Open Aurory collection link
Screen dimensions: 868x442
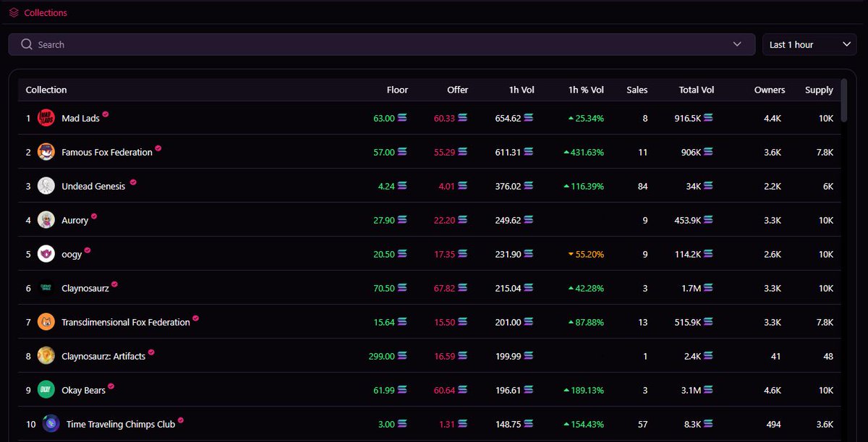point(75,220)
